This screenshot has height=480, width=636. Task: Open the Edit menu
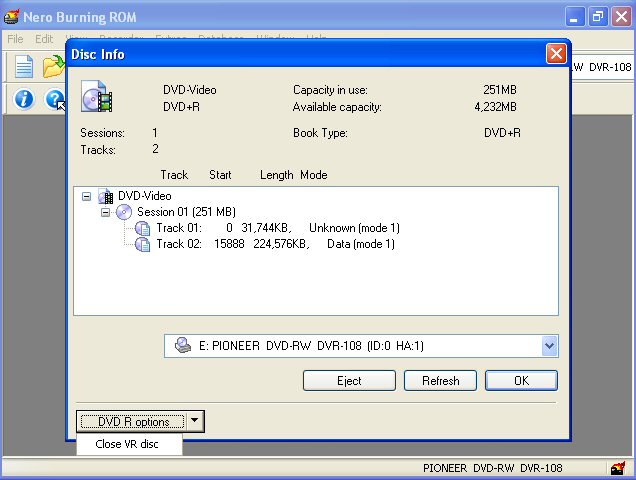tap(44, 39)
